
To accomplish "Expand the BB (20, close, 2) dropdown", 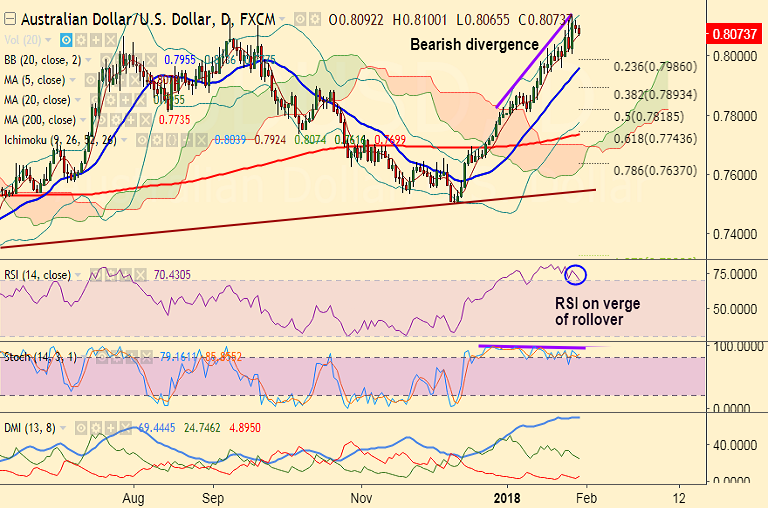I will click(x=88, y=60).
